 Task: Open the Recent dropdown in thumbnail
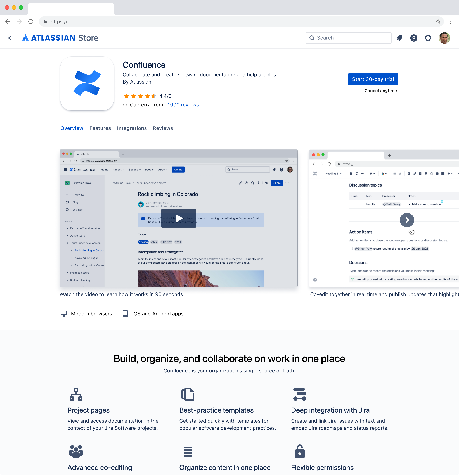119,170
